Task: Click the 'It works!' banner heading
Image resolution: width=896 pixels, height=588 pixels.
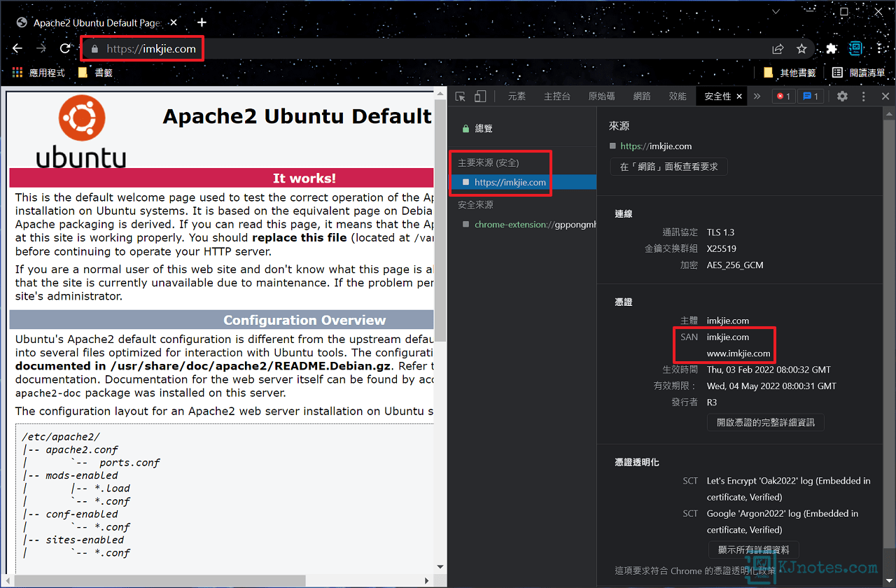Action: [304, 178]
